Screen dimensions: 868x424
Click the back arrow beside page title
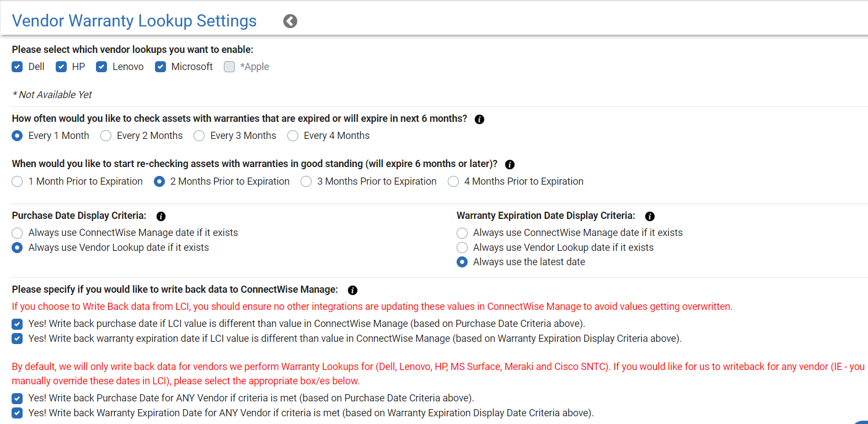coord(290,21)
